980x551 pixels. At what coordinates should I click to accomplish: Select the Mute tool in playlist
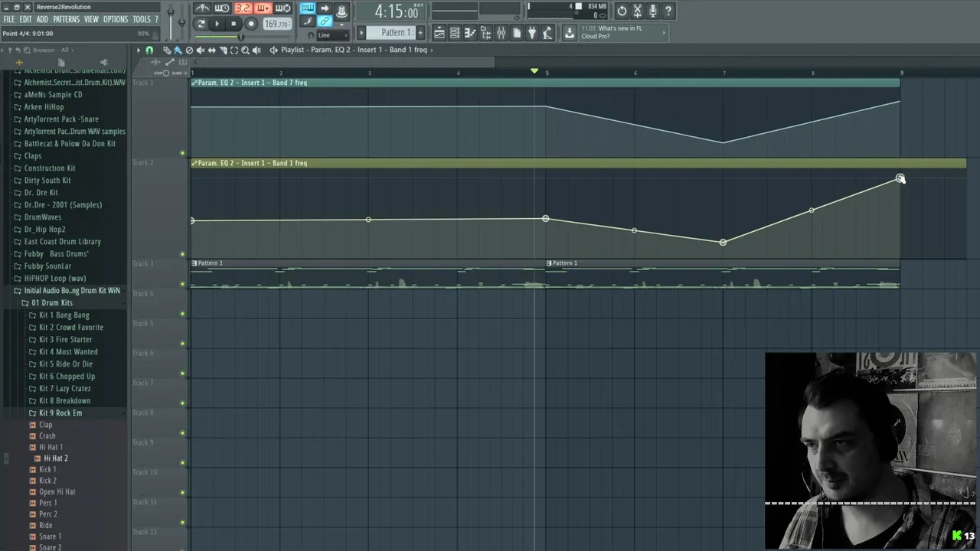pos(201,50)
